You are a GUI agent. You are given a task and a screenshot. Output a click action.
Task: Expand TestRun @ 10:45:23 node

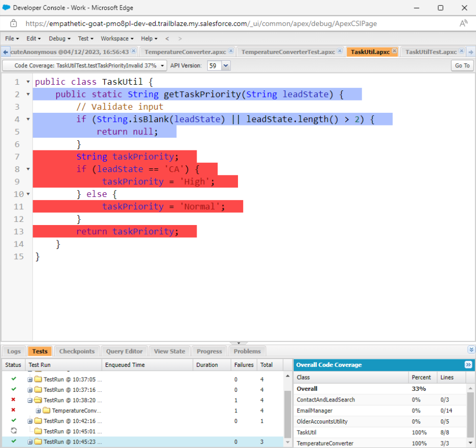30,442
